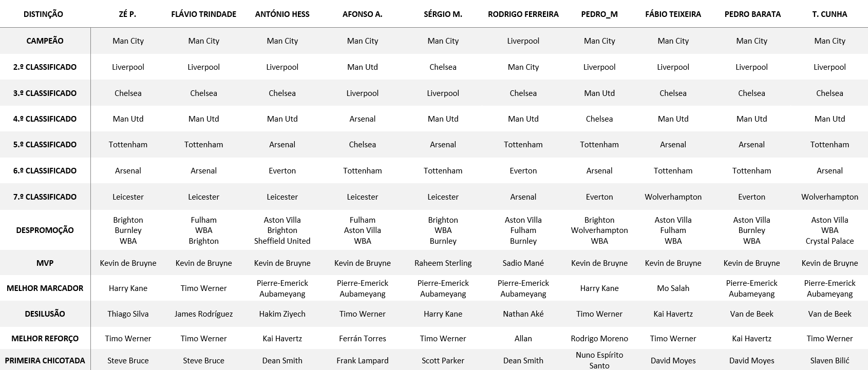Screen dimensions: 868x370
Task: Select the Thiago Silva cell
Action: point(128,314)
